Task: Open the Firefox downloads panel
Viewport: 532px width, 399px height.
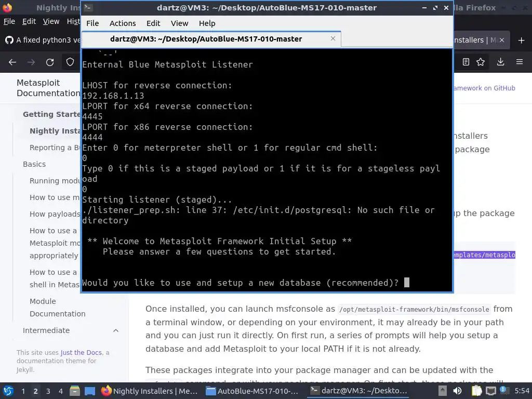Action: [500, 62]
